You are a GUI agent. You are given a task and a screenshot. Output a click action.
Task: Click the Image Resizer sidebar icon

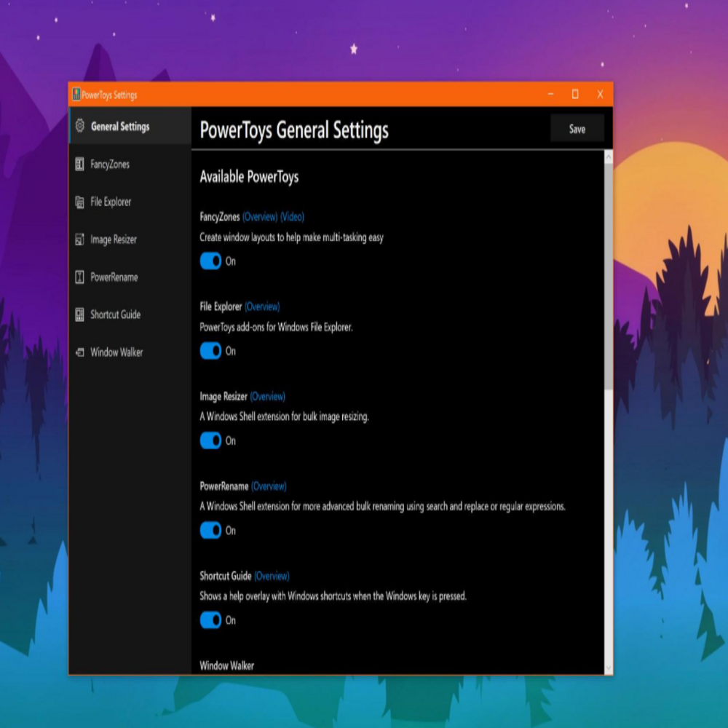pyautogui.click(x=80, y=240)
